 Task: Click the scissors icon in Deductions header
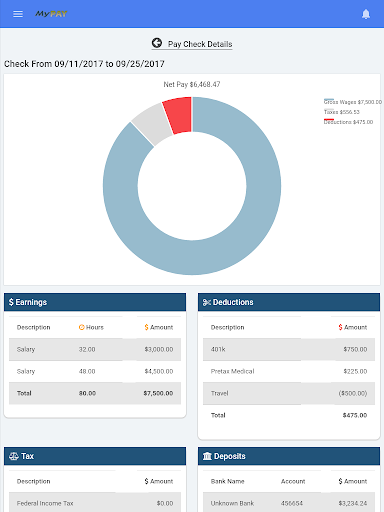point(207,302)
